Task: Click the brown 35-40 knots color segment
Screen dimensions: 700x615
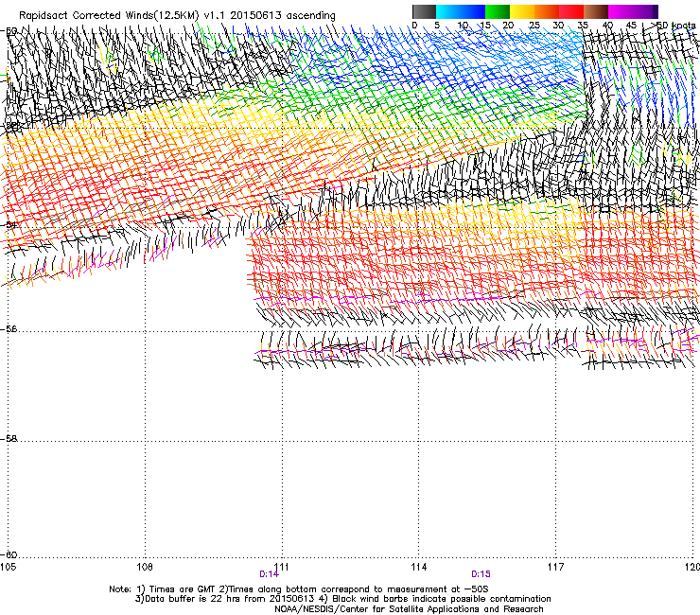Action: [x=596, y=11]
